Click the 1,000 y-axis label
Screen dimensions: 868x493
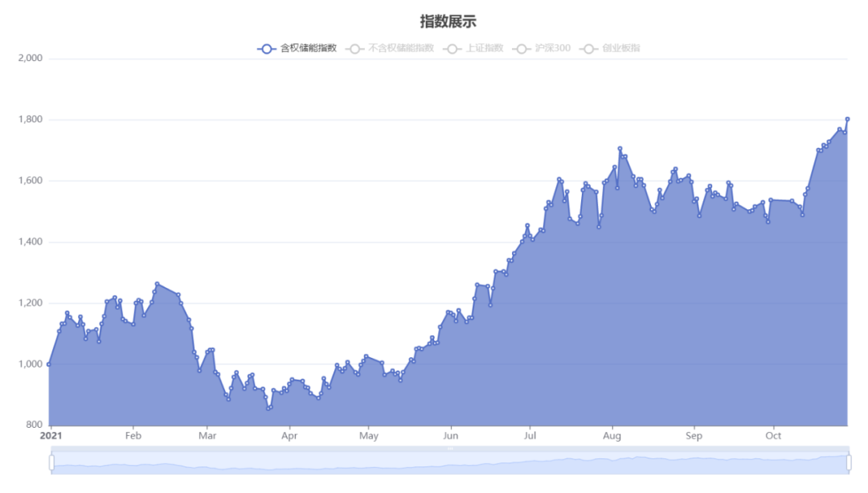[31, 364]
